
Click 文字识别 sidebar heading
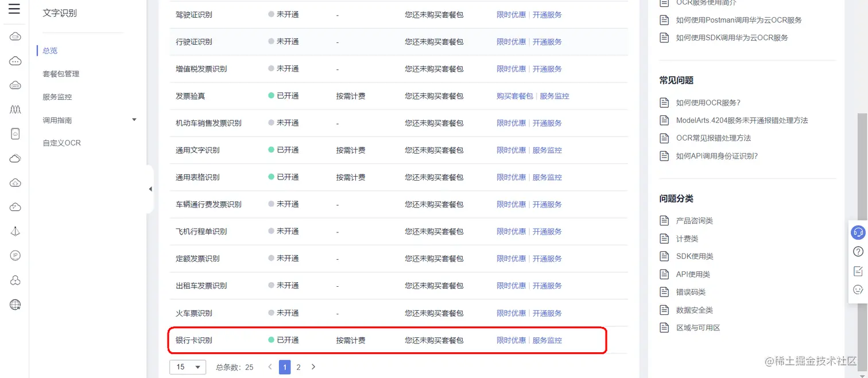tap(60, 13)
